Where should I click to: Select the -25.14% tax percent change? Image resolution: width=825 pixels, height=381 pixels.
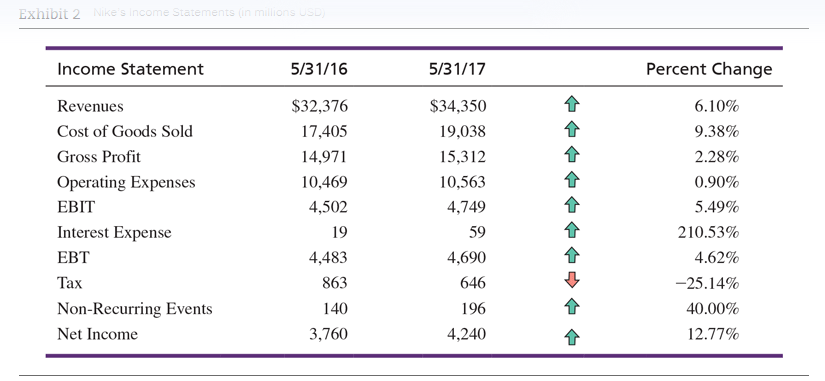click(707, 284)
